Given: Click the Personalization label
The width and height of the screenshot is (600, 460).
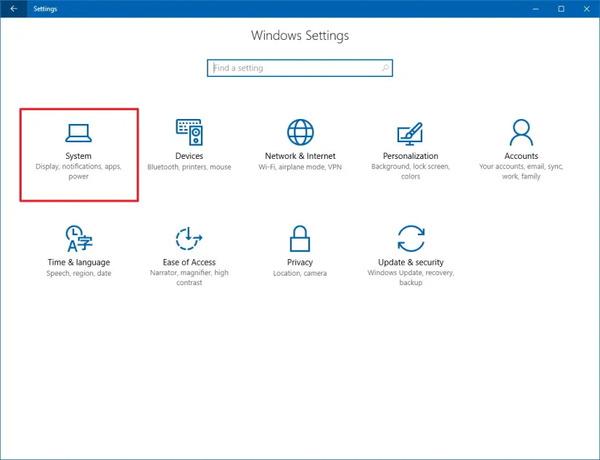Looking at the screenshot, I should click(x=411, y=156).
